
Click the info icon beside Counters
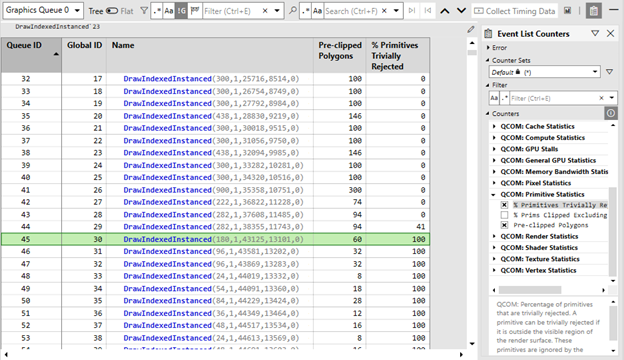coord(610,113)
